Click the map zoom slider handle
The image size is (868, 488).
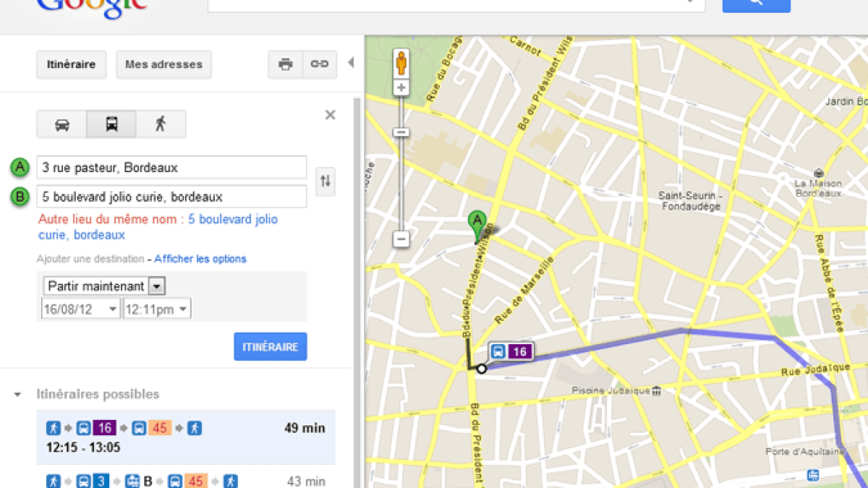(401, 132)
